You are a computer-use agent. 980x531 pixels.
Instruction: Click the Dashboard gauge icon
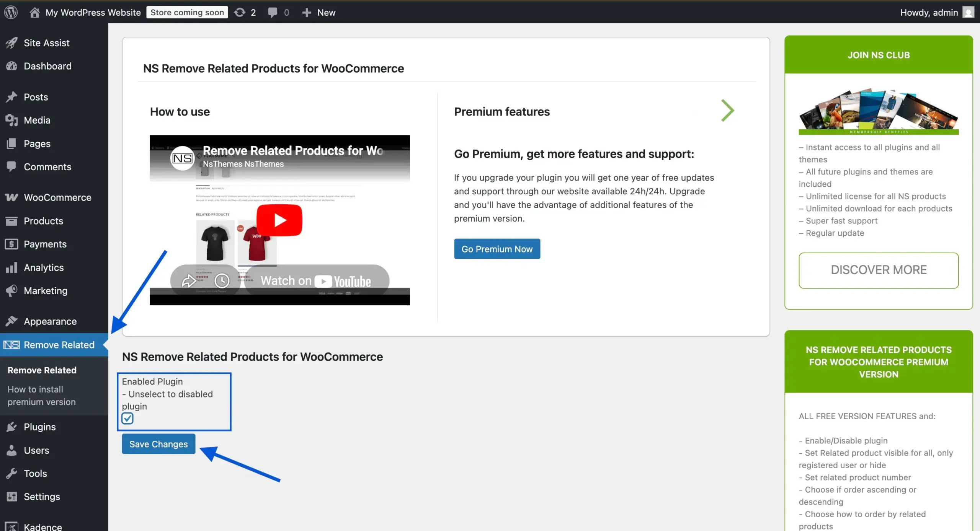click(11, 66)
